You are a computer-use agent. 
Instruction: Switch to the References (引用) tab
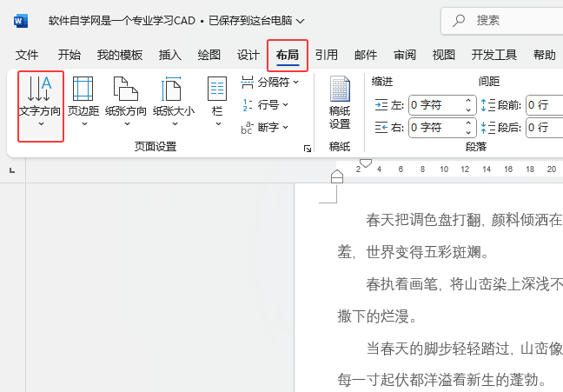(327, 55)
